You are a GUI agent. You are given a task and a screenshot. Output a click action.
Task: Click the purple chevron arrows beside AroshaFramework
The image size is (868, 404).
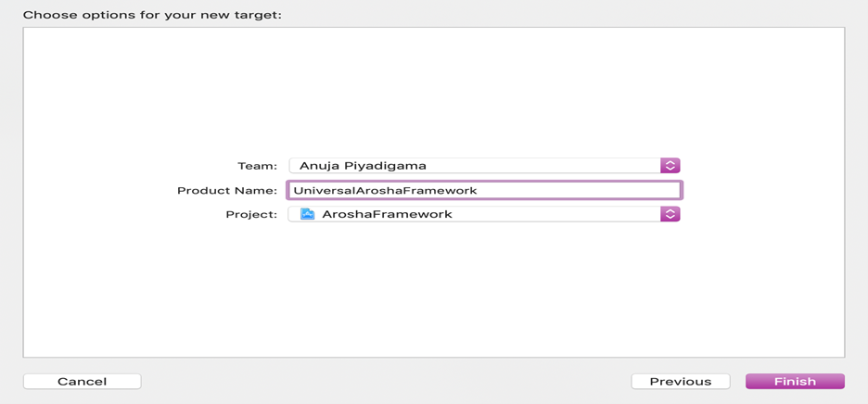(x=670, y=214)
